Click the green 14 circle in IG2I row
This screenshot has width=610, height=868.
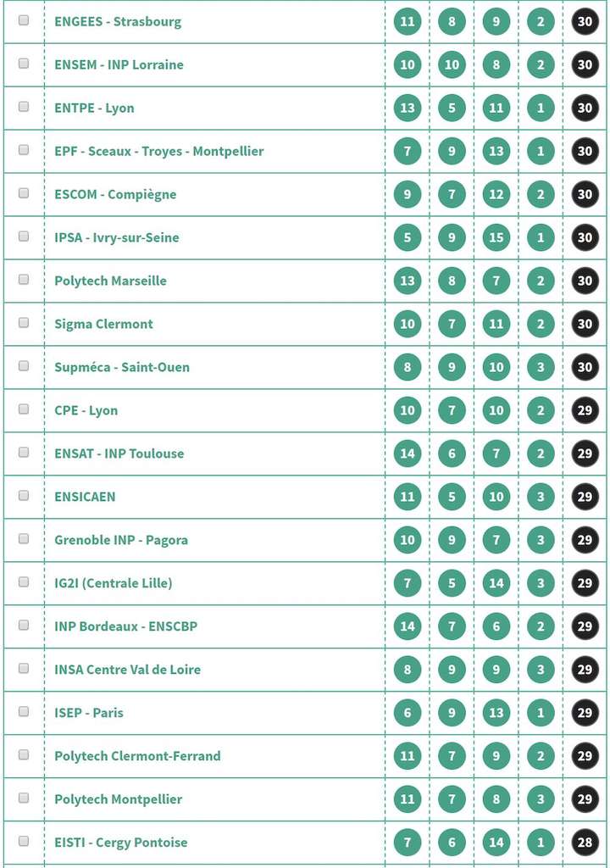(496, 583)
